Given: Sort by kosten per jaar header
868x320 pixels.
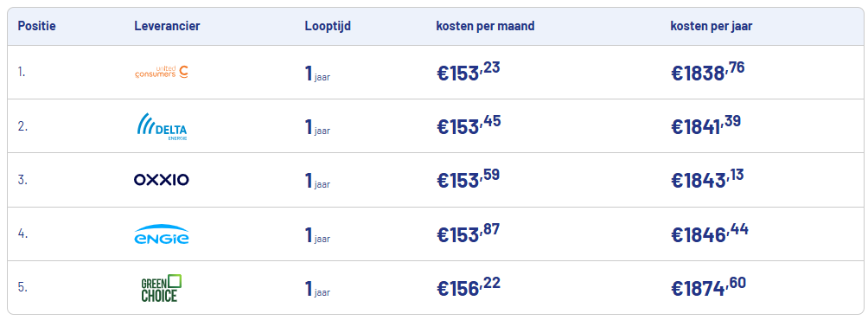Looking at the screenshot, I should 711,26.
